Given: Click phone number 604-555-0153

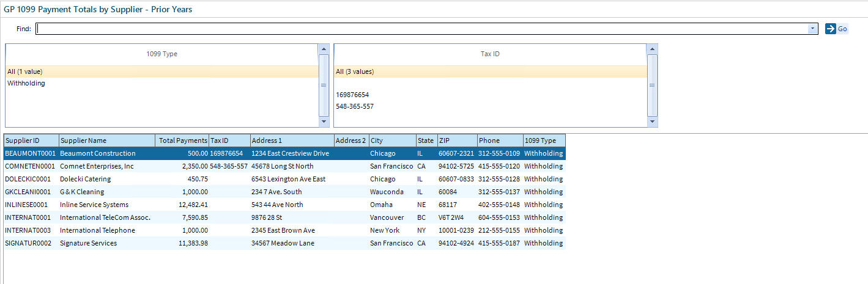Looking at the screenshot, I should 500,217.
